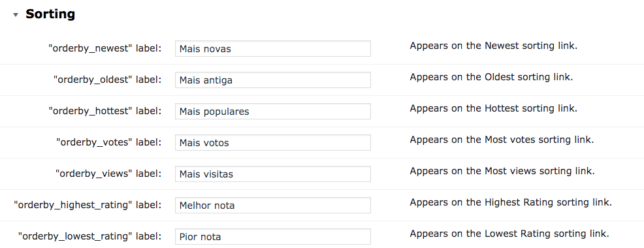Select the "orderby_highest_rating" label

pyautogui.click(x=88, y=205)
